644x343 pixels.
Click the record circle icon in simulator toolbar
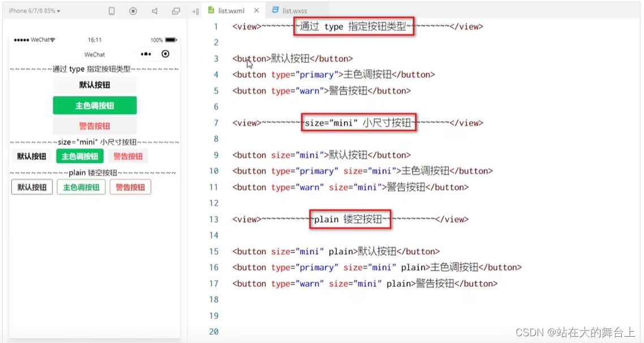point(133,11)
